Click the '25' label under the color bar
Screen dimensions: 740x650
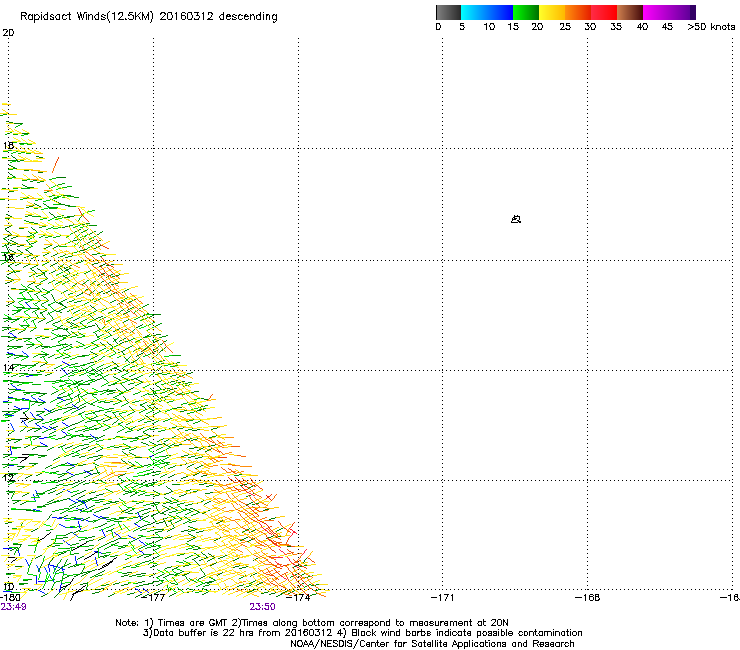click(565, 27)
